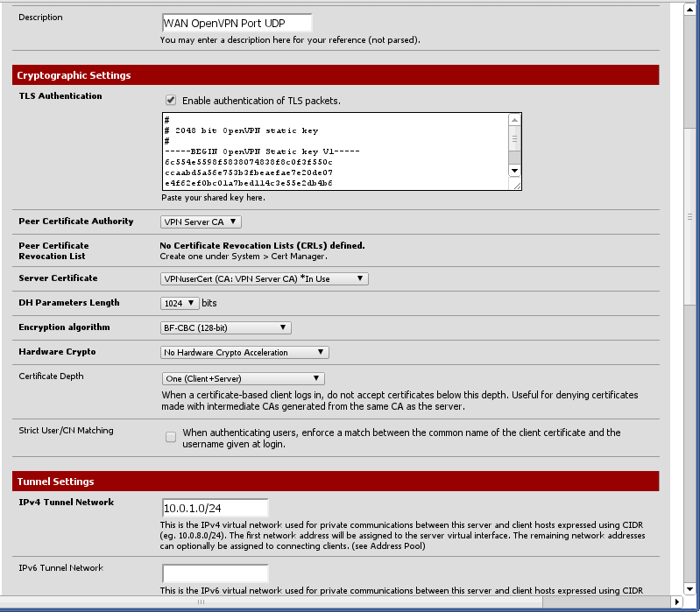Open the Server Certificate dropdown
The height and width of the screenshot is (612, 700).
click(x=265, y=278)
